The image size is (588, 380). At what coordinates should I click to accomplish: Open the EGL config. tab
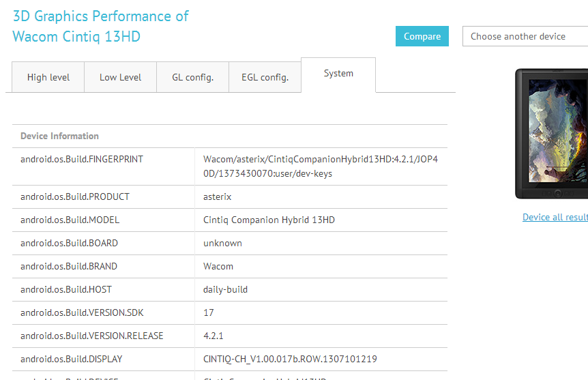tap(265, 77)
